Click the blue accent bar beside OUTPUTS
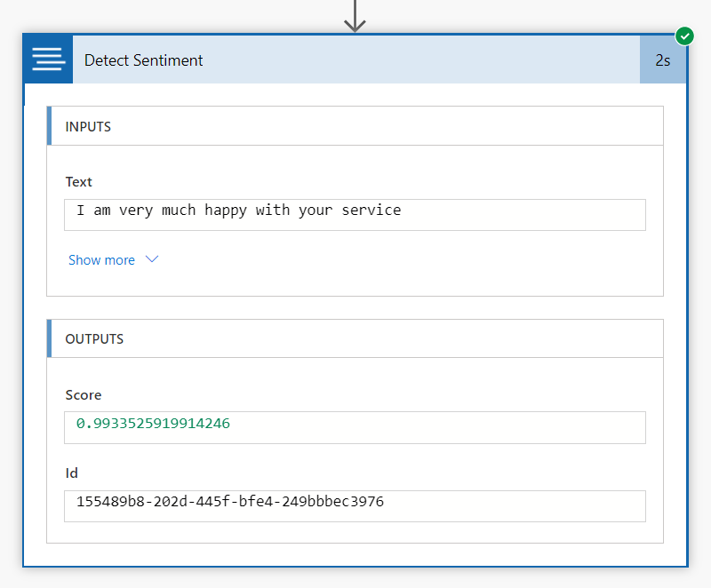 (x=50, y=339)
